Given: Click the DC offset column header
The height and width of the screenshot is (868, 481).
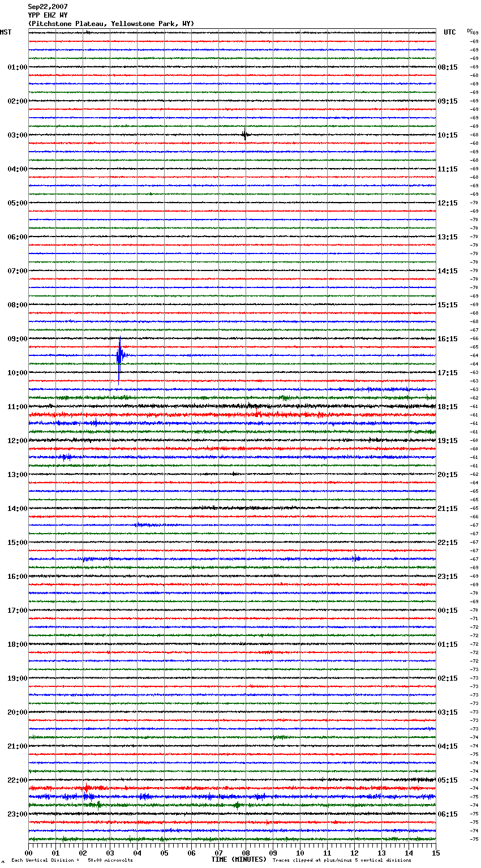Looking at the screenshot, I should pyautogui.click(x=470, y=31).
